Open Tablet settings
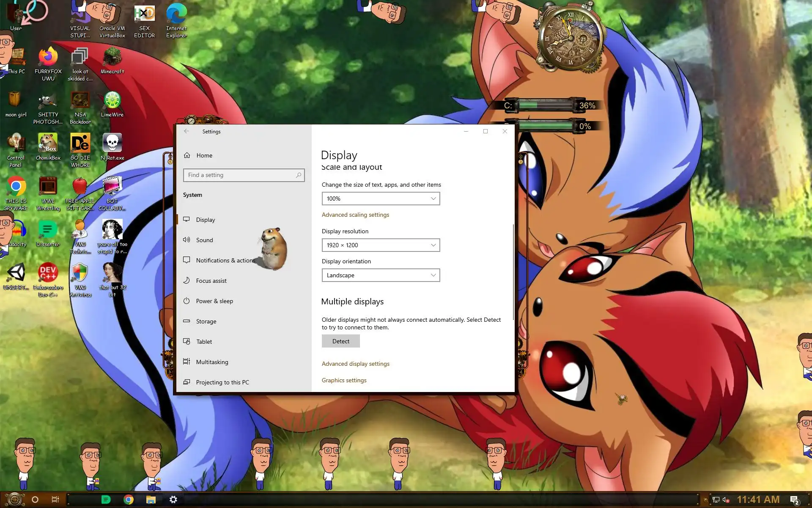This screenshot has height=508, width=812. point(204,342)
